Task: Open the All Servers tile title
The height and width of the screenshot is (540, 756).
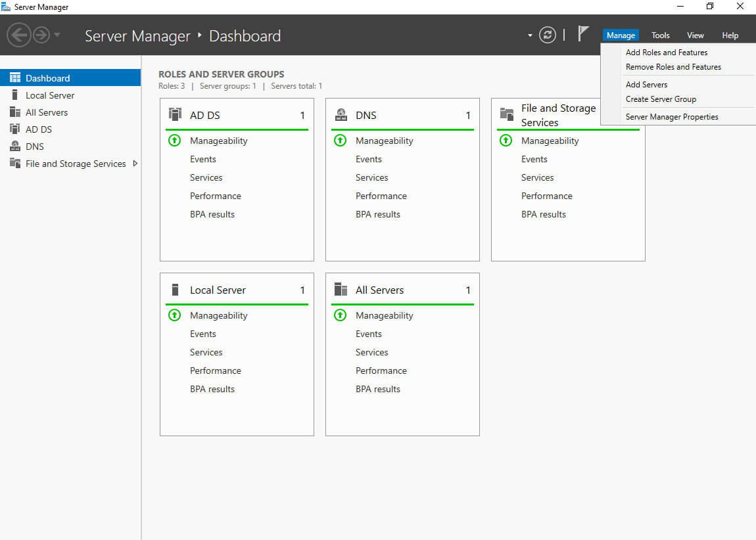Action: (x=379, y=290)
